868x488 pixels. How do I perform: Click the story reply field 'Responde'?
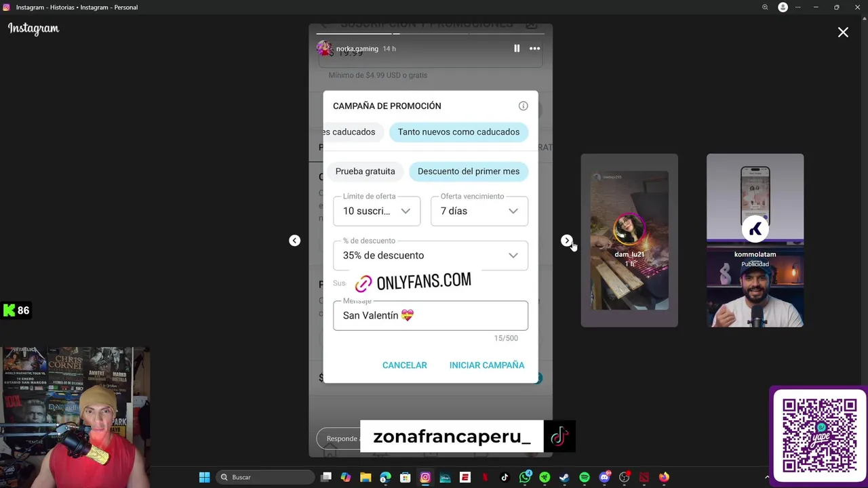pos(340,439)
